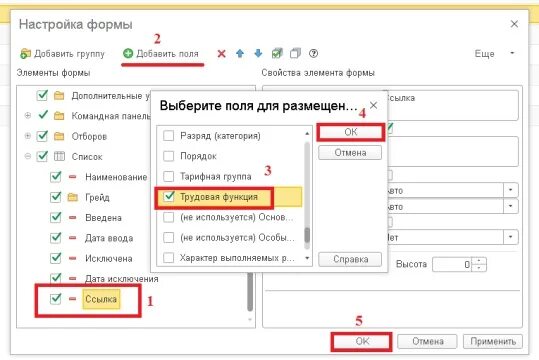
Task: Toggle checkbox of Дата ввода element
Action: pyautogui.click(x=55, y=238)
